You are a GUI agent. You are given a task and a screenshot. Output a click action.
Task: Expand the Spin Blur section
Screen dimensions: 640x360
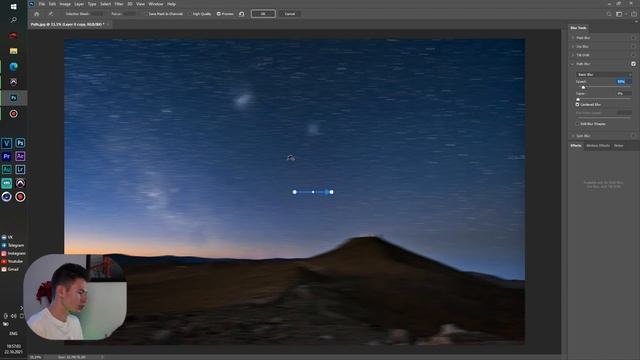(573, 136)
